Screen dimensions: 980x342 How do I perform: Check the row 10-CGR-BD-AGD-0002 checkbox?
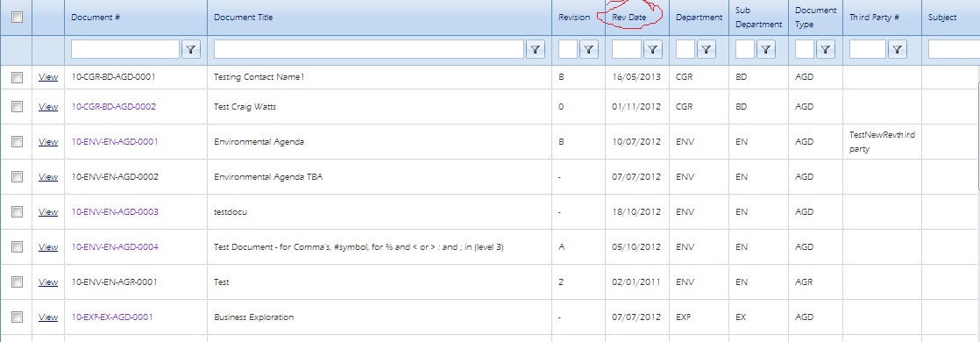tap(18, 107)
